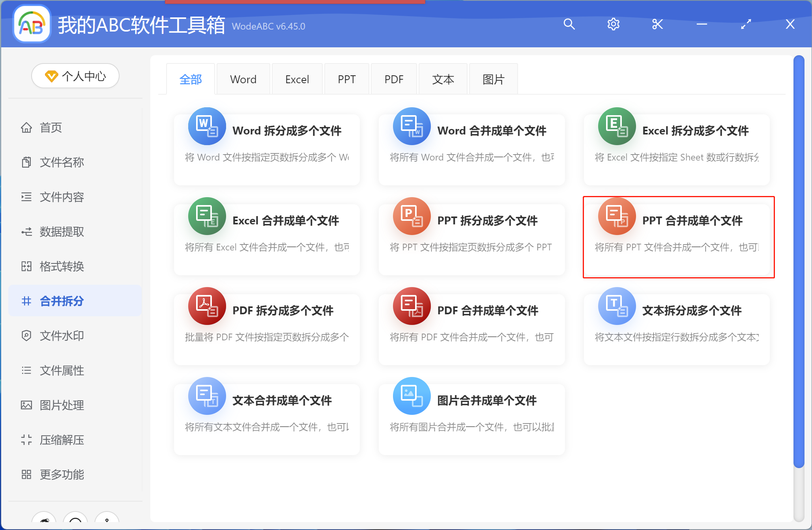Select the scissors screenshot tool in title bar

(x=657, y=24)
